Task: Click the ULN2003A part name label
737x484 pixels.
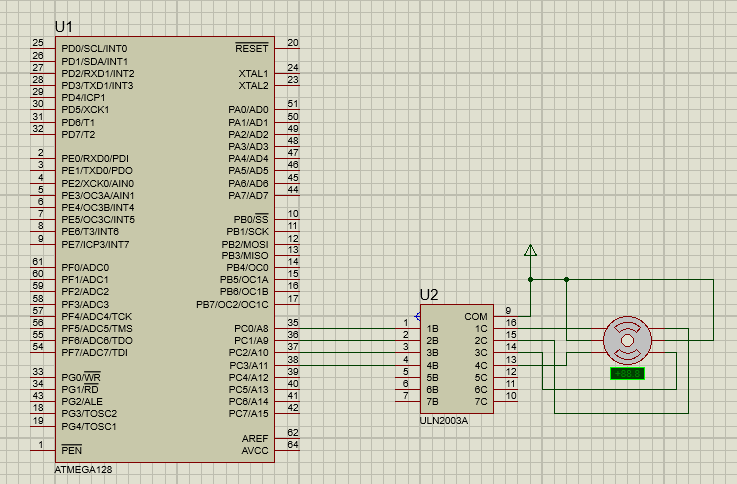Action: pyautogui.click(x=444, y=421)
